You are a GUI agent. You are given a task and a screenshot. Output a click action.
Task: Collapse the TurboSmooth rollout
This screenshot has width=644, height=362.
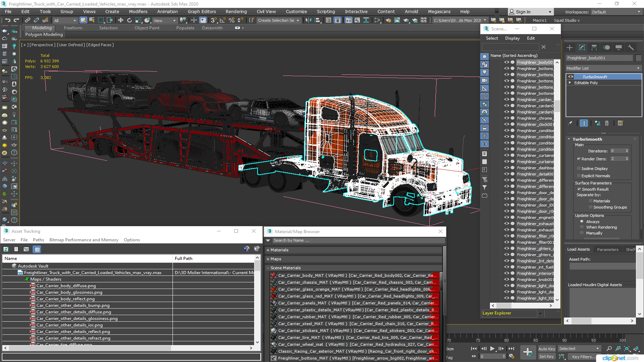point(569,139)
